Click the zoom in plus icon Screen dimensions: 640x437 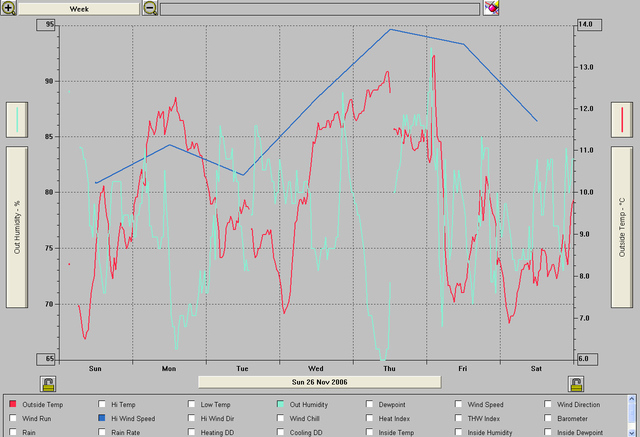[9, 8]
